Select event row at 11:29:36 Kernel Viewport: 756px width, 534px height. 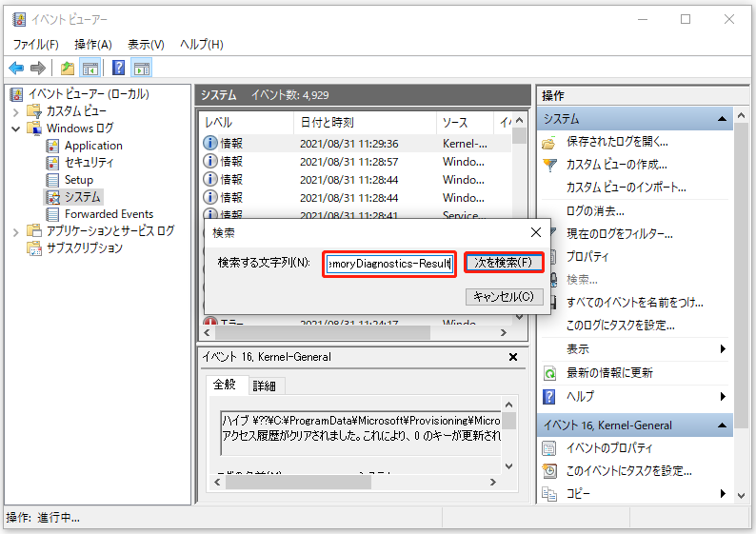[x=356, y=144]
